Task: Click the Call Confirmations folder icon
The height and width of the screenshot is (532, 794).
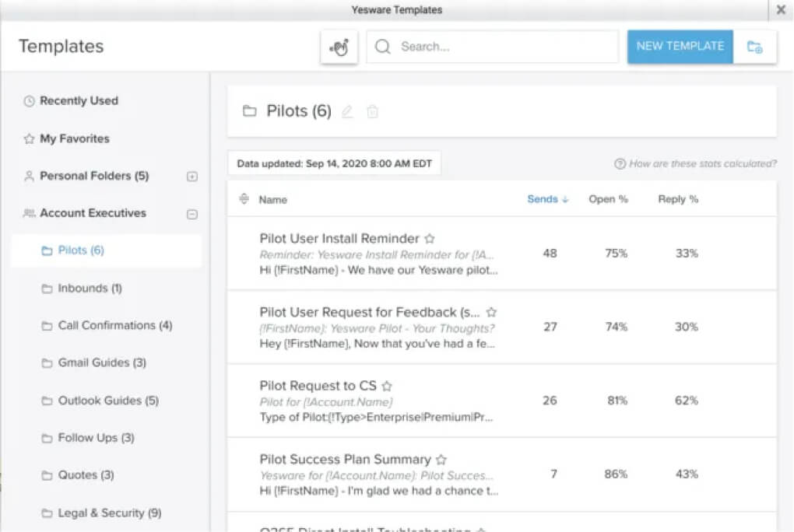Action: 47,325
